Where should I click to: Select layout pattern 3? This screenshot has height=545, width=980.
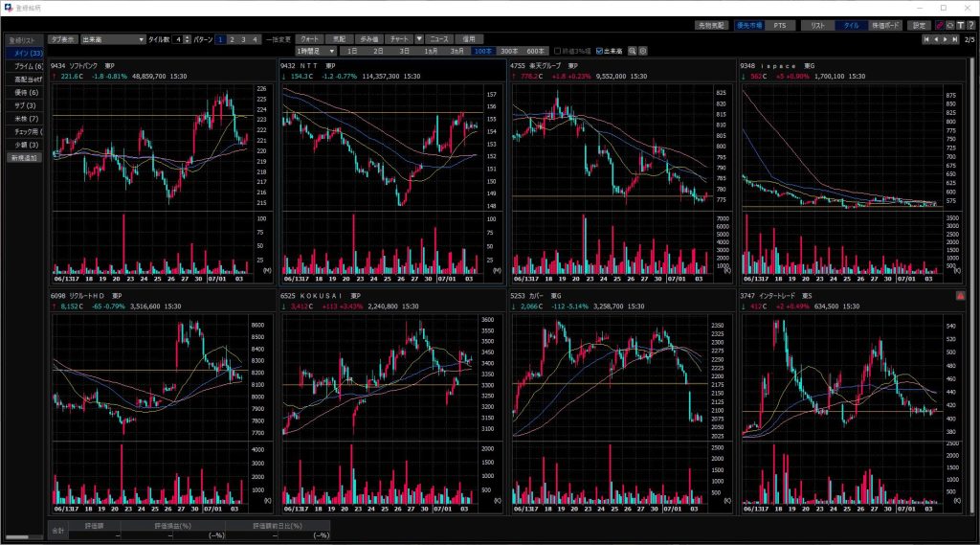[x=243, y=39]
